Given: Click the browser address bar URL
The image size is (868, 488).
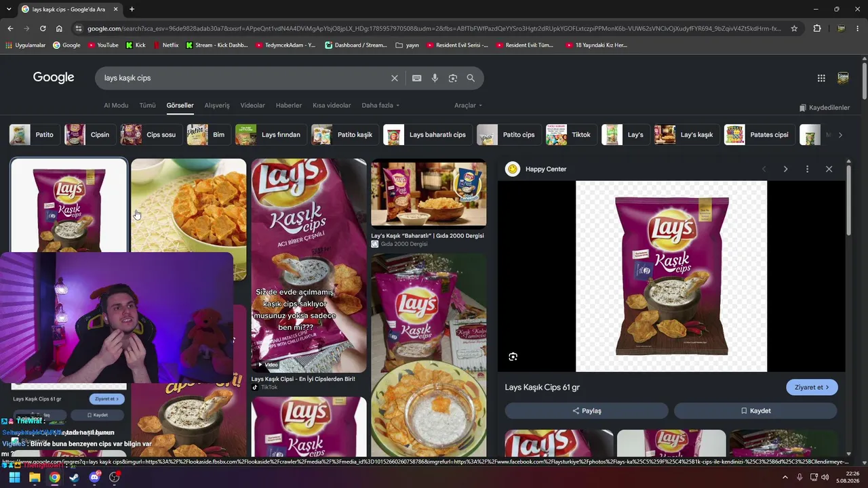Looking at the screenshot, I should point(434,28).
